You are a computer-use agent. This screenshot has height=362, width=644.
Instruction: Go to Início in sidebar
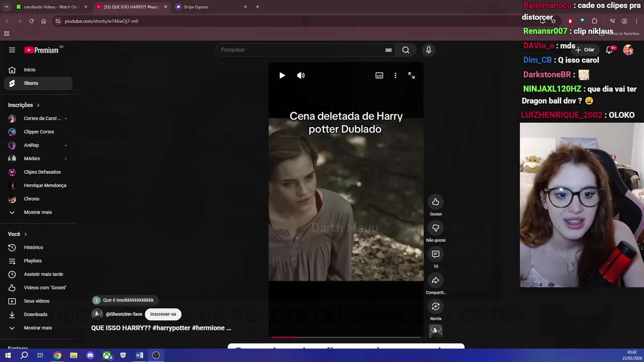(38, 70)
